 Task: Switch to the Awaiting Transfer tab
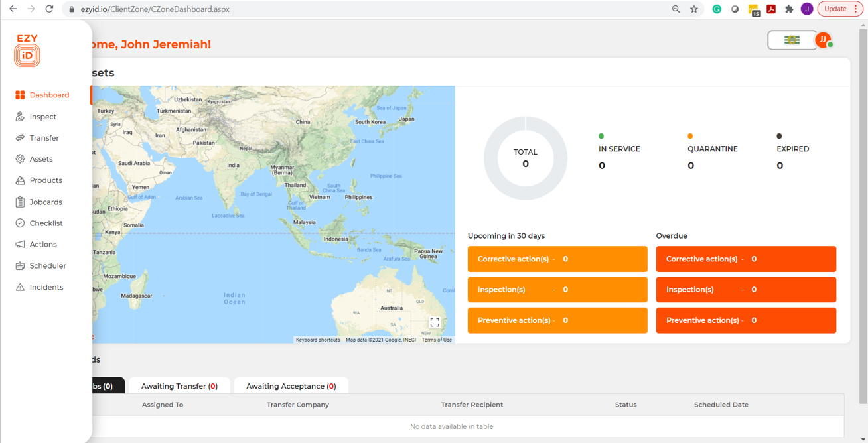(180, 385)
